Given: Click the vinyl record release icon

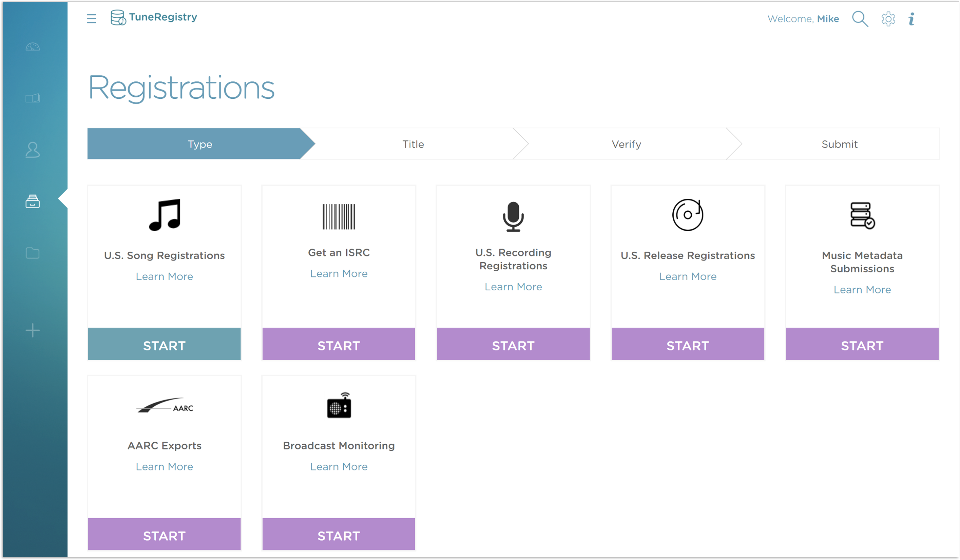Looking at the screenshot, I should pyautogui.click(x=688, y=215).
